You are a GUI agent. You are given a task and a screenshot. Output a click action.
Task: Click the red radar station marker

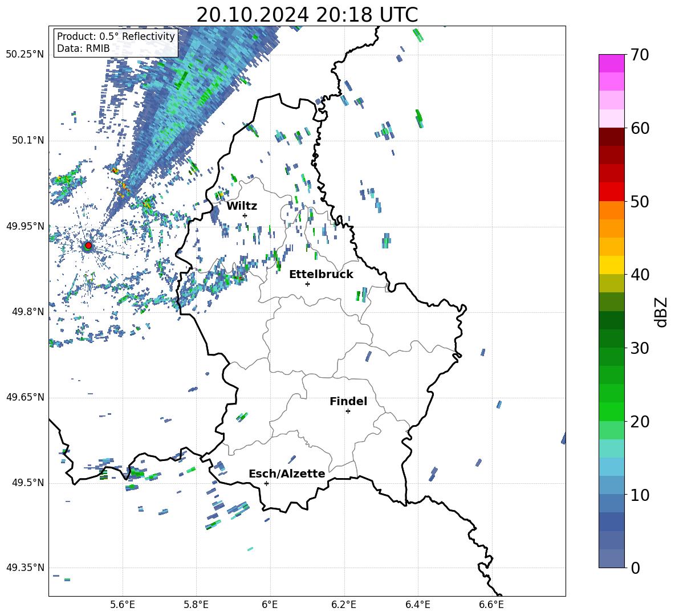pos(88,245)
